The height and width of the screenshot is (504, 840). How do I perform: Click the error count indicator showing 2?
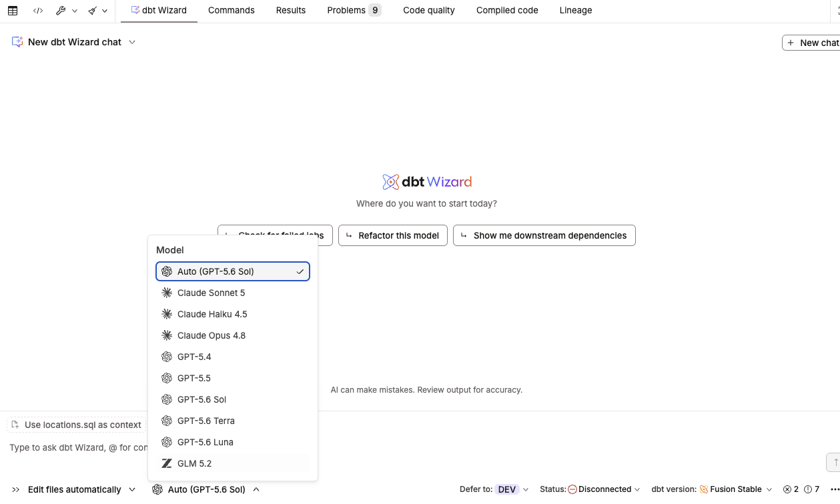[791, 489]
